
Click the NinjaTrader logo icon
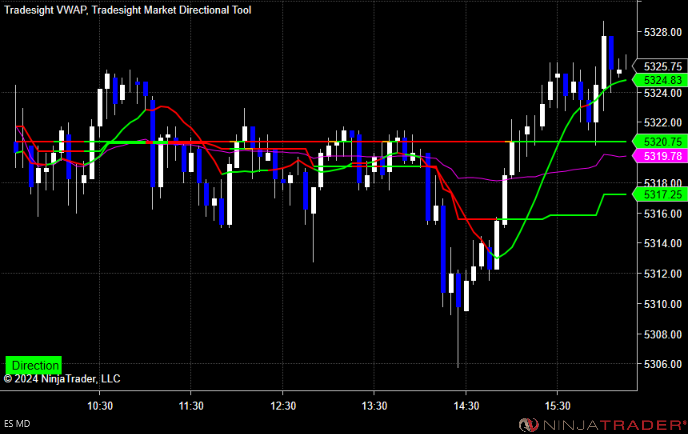coord(528,425)
